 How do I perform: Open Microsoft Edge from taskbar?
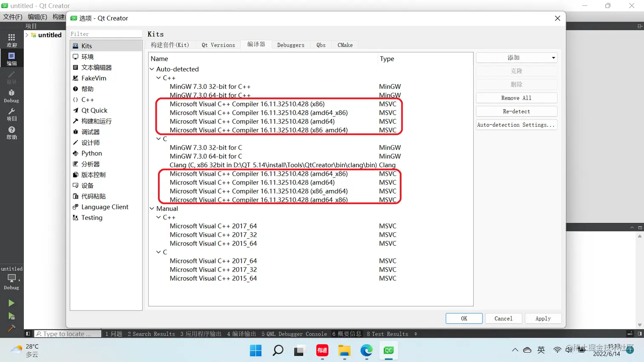366,351
